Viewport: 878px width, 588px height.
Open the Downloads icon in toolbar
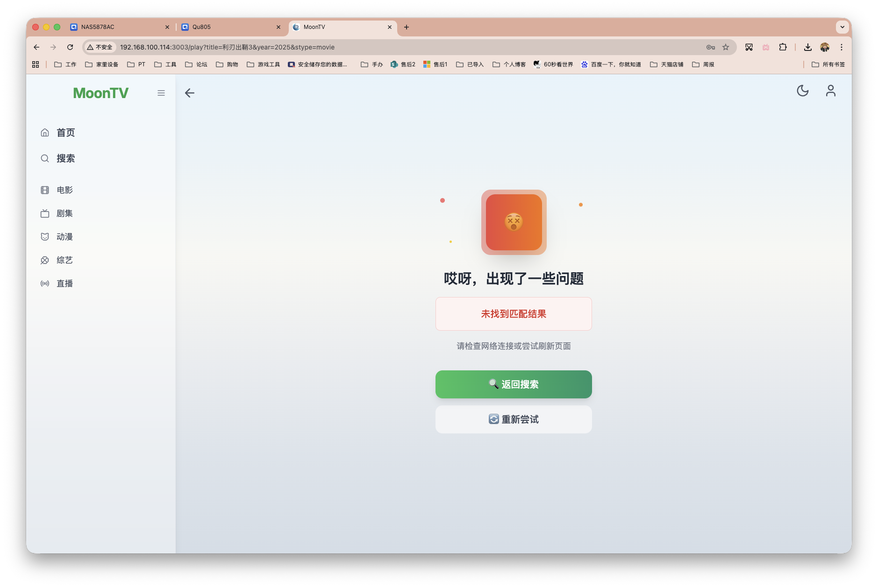click(807, 47)
